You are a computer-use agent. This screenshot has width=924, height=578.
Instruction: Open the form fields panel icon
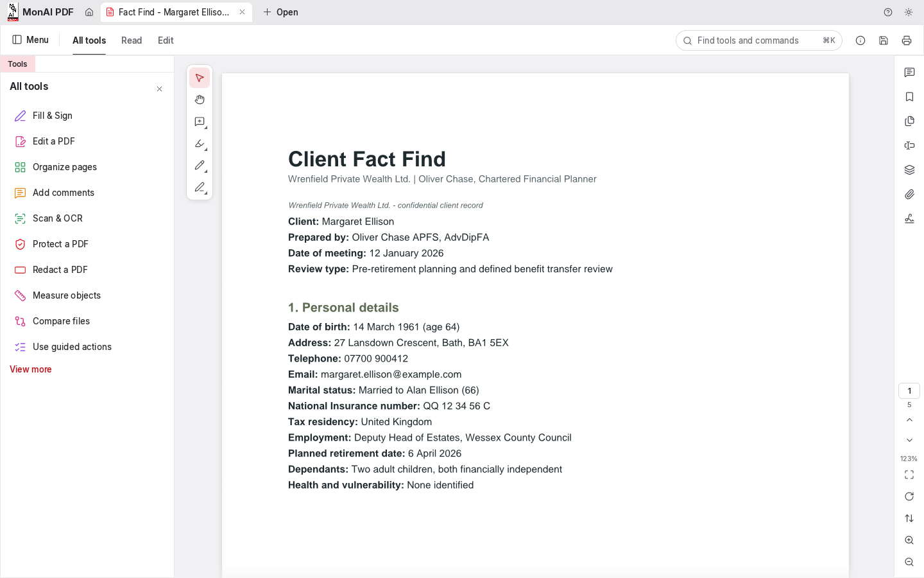(909, 146)
